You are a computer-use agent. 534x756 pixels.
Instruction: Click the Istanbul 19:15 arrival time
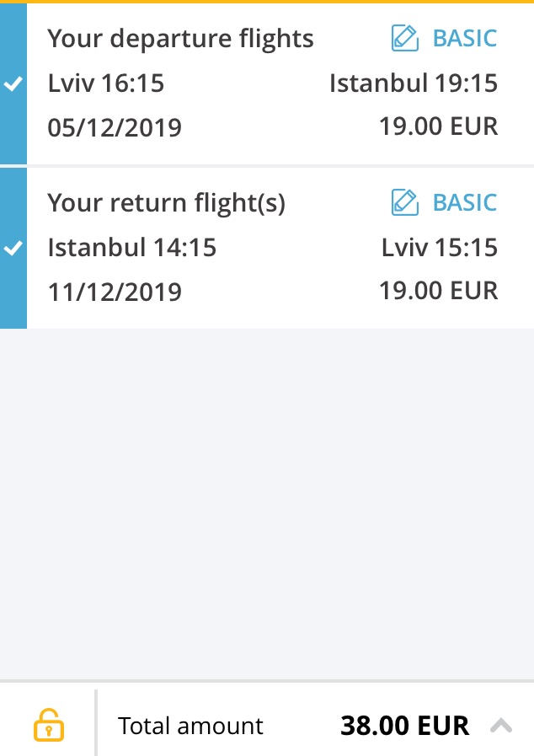click(x=413, y=83)
